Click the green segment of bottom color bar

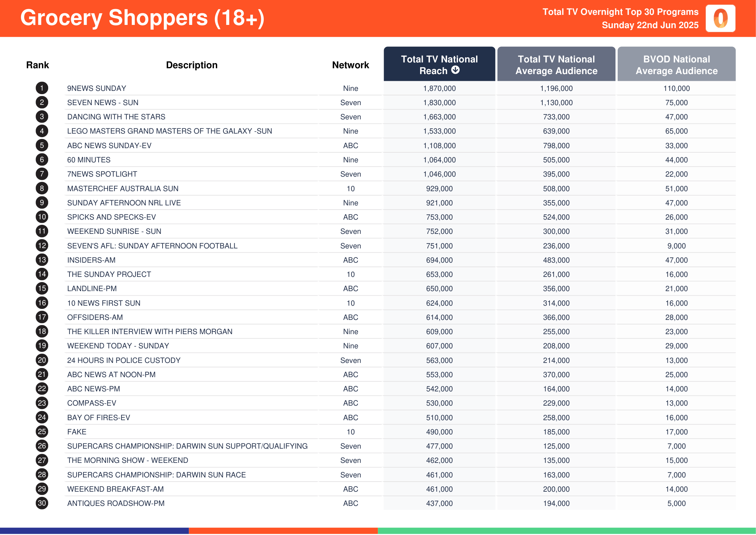click(567, 531)
